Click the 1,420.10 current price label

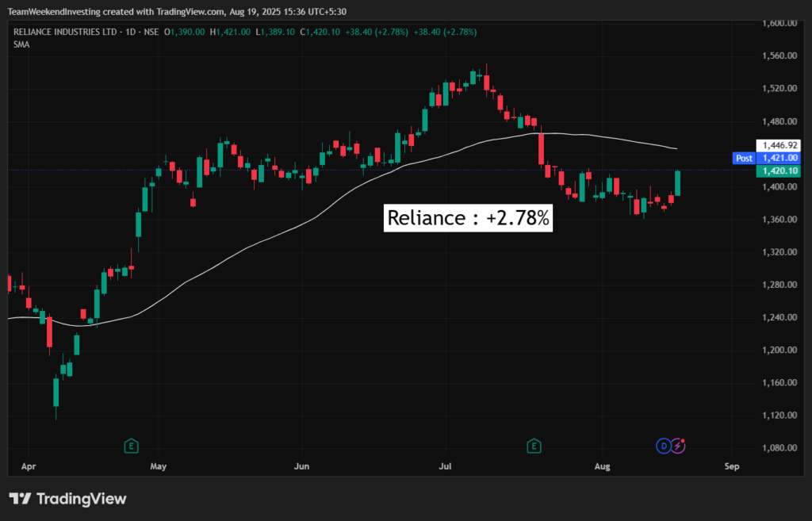click(x=779, y=171)
